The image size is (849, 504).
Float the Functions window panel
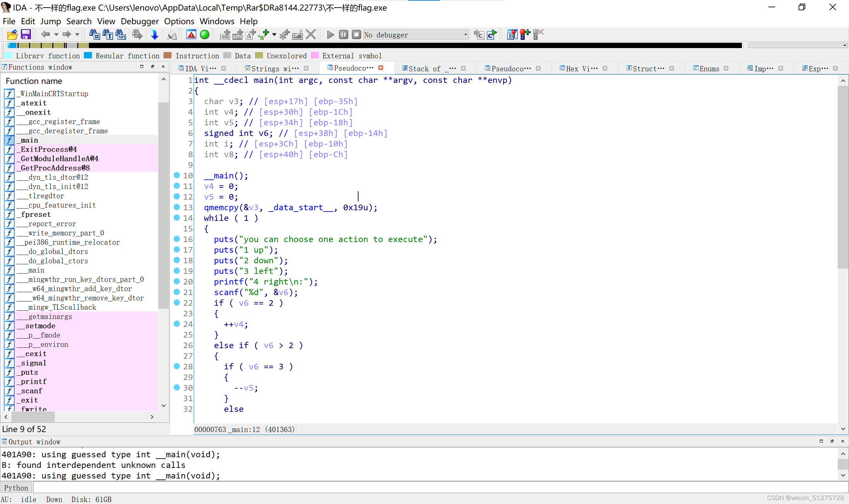click(x=153, y=67)
